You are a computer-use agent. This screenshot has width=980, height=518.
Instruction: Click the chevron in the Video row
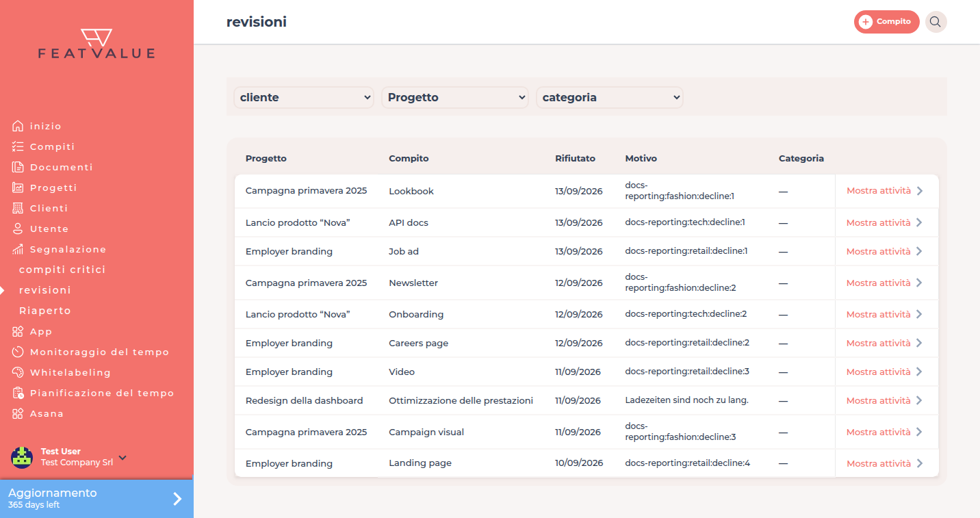pyautogui.click(x=920, y=372)
